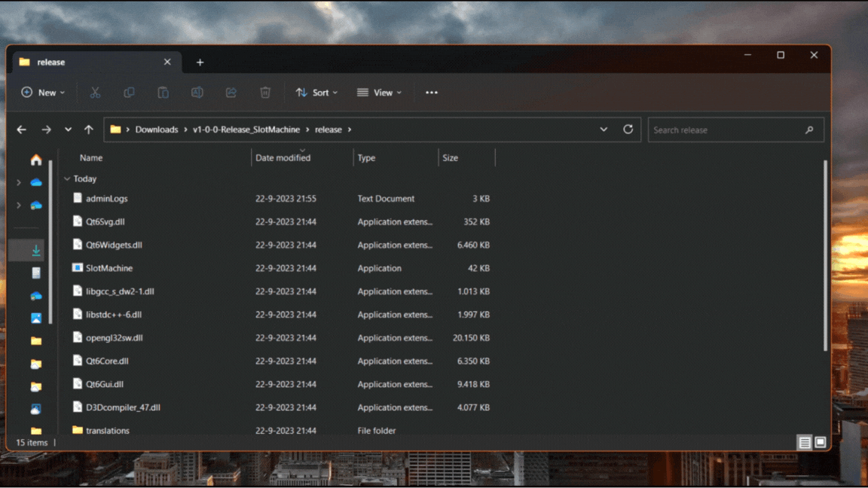Open the Sort dropdown
Viewport: 868px width, 488px height.
tap(316, 93)
